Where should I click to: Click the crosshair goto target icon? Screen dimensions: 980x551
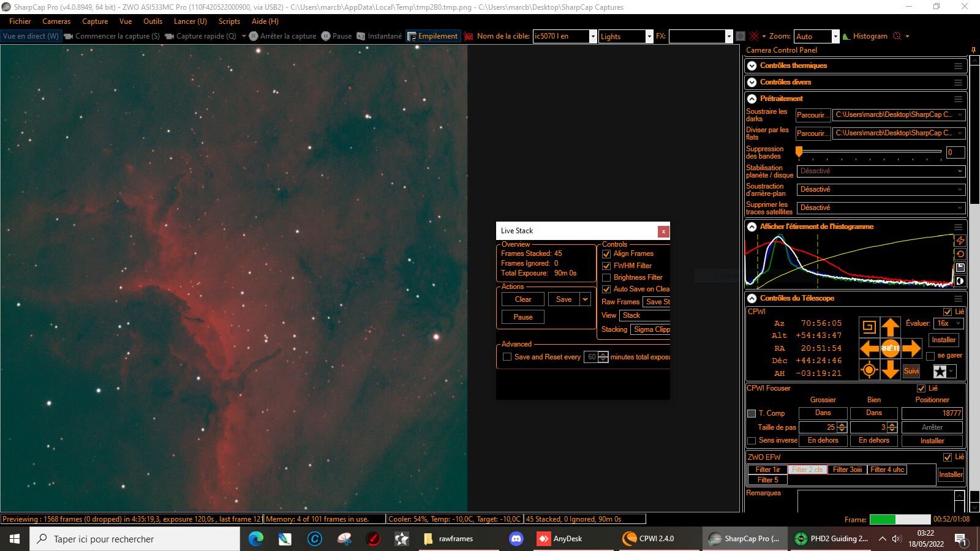pyautogui.click(x=869, y=370)
